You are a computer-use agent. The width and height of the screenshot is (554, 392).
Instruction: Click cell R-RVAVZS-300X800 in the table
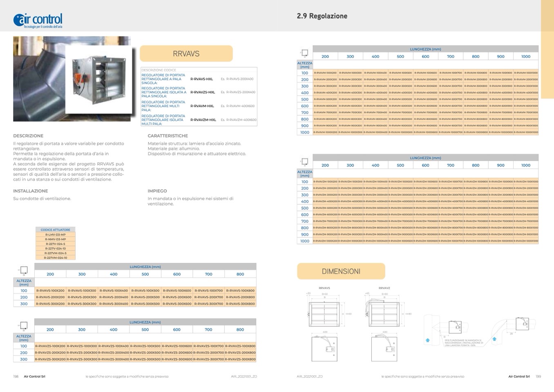(240, 359)
